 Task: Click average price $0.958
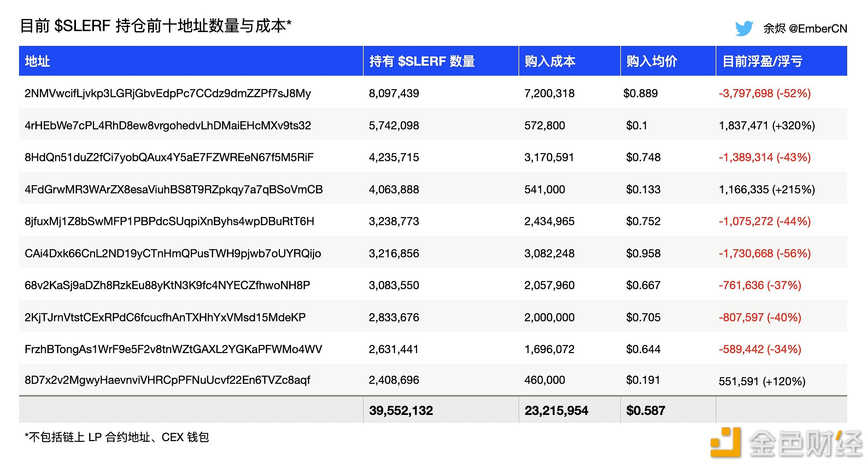tap(643, 253)
